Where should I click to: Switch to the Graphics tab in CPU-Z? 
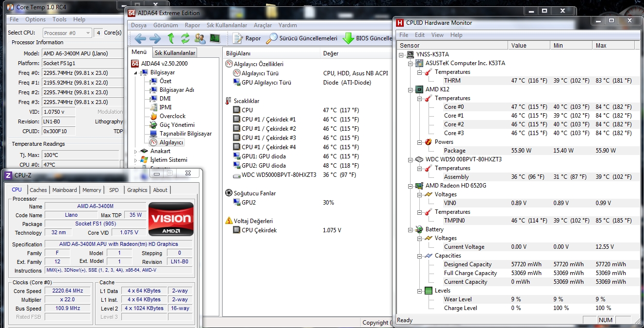coord(137,190)
